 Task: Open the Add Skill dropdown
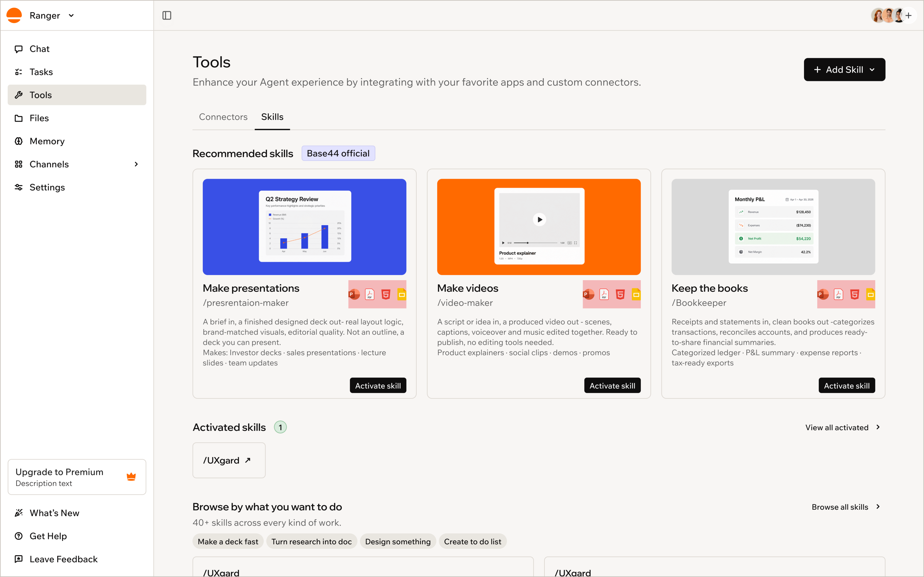[844, 69]
